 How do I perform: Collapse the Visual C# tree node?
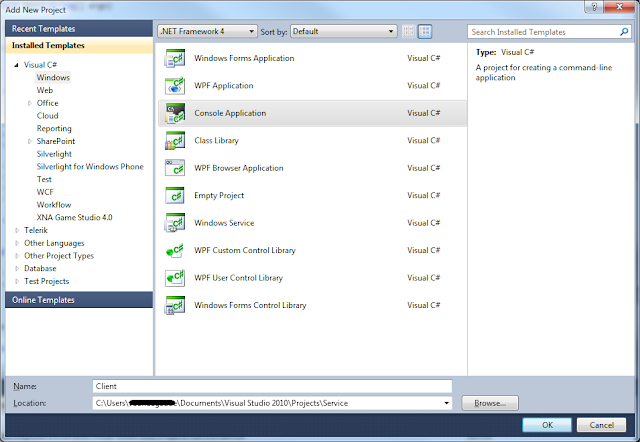coord(16,65)
